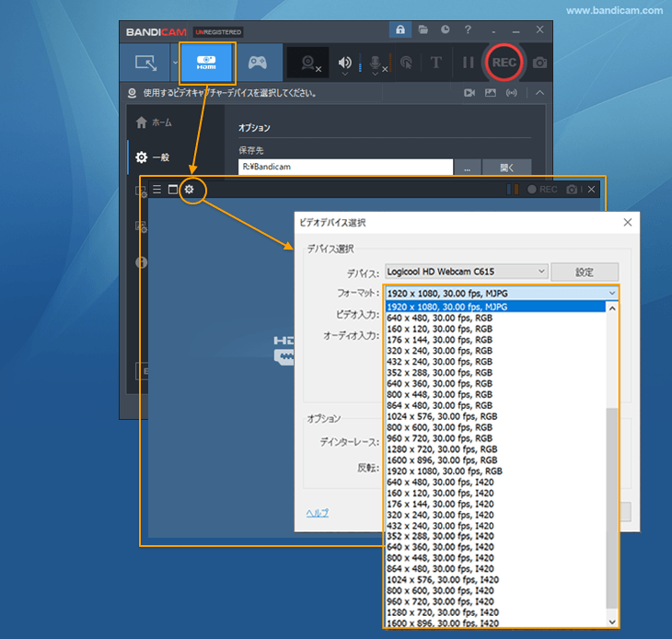Start recording with red REC button
The height and width of the screenshot is (639, 672).
point(504,63)
